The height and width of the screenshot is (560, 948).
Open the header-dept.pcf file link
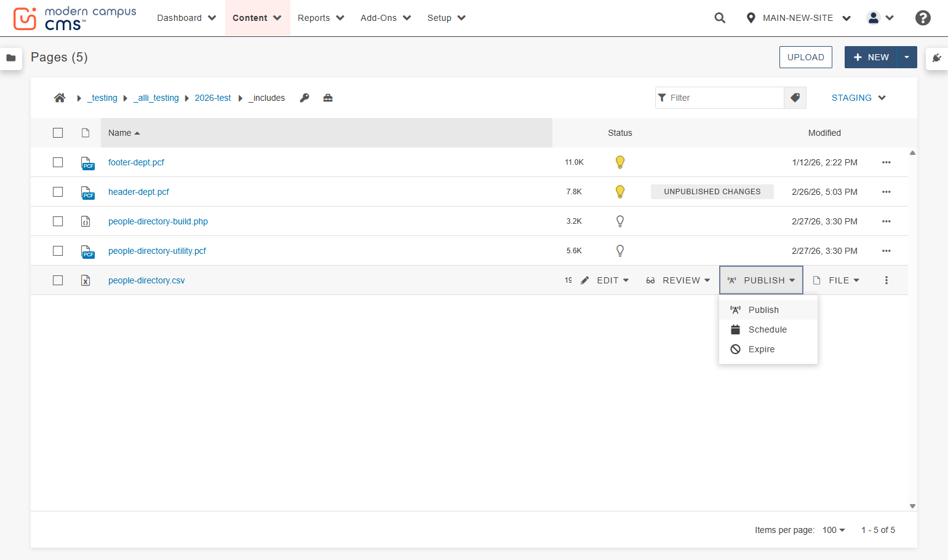point(138,192)
